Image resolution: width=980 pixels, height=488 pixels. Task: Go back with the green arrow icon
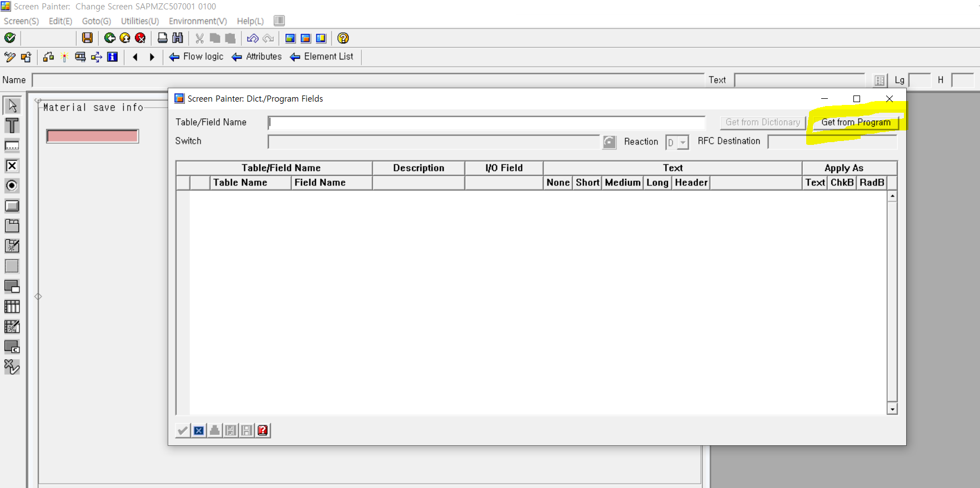coord(109,38)
